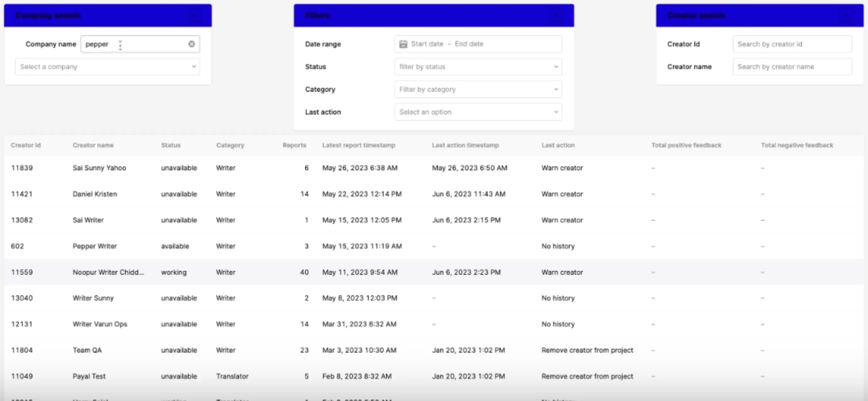This screenshot has height=401, width=868.
Task: Click the Last action column header
Action: point(558,145)
